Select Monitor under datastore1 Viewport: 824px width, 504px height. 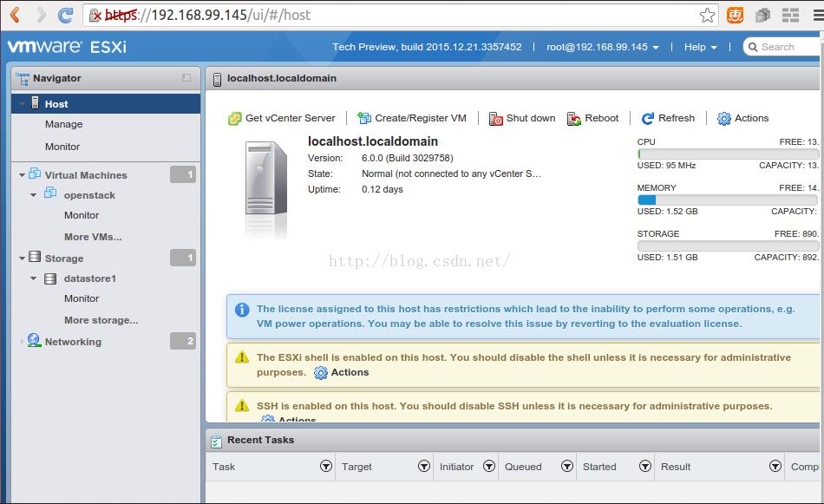82,298
